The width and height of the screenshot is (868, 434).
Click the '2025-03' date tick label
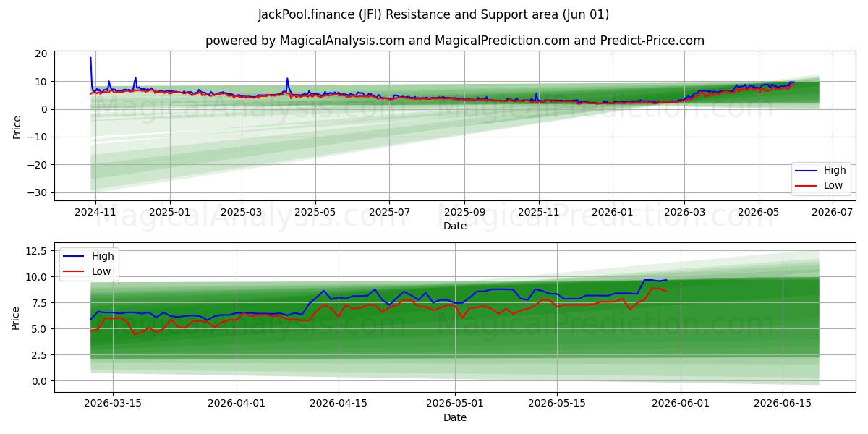[x=241, y=213]
